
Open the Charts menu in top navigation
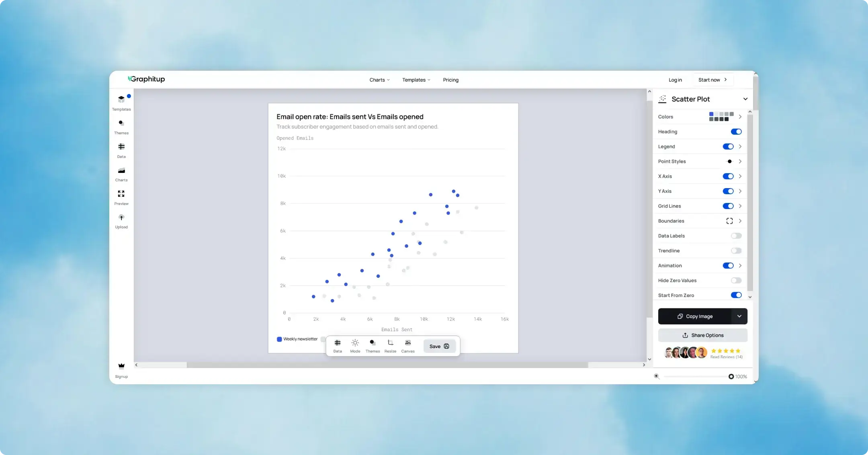click(379, 80)
